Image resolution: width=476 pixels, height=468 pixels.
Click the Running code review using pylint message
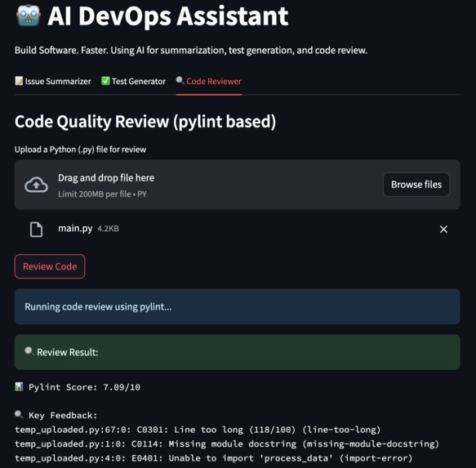pyautogui.click(x=237, y=306)
